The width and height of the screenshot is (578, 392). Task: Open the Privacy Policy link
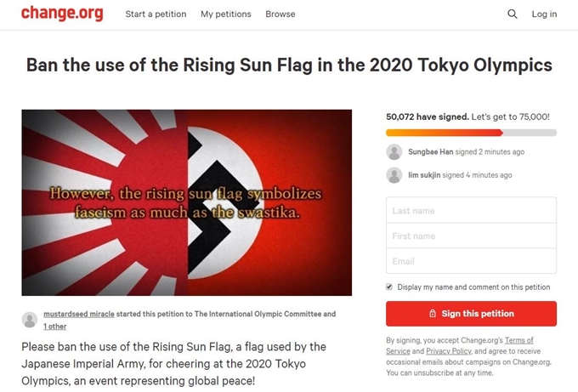point(449,351)
